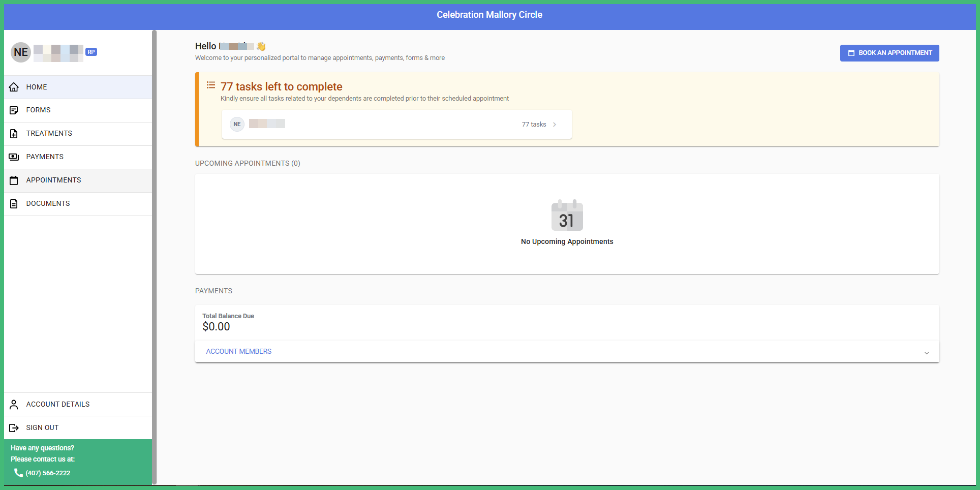Image resolution: width=980 pixels, height=490 pixels.
Task: Open Treatments via its sidebar icon
Action: 14,133
